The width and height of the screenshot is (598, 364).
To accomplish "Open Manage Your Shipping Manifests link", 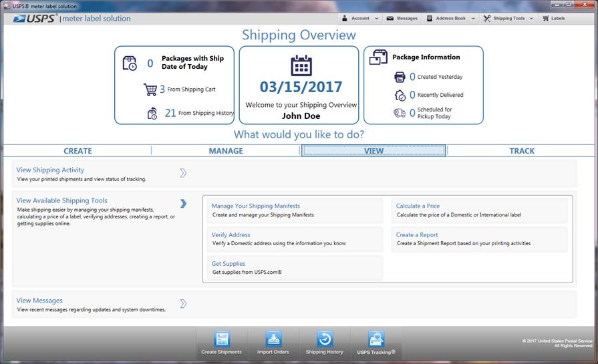I will (256, 206).
